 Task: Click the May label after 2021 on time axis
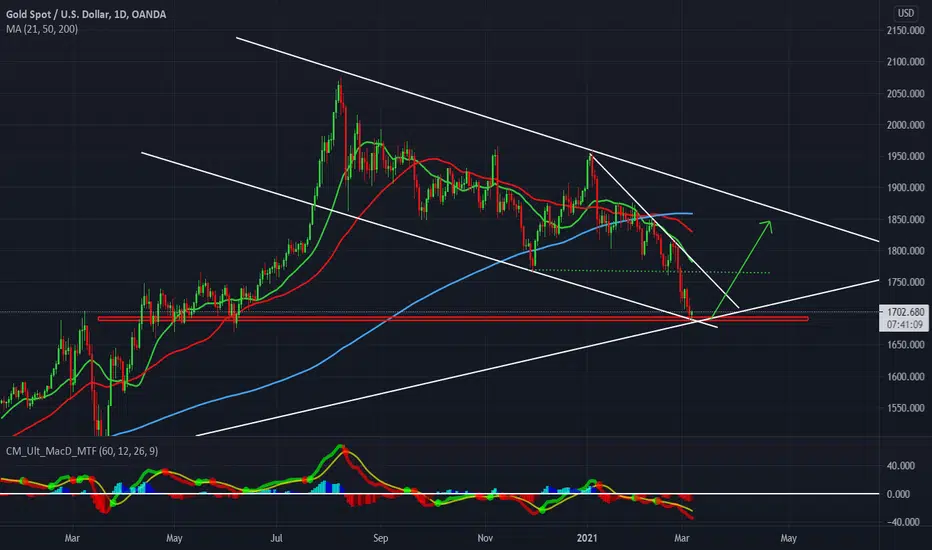pyautogui.click(x=788, y=538)
